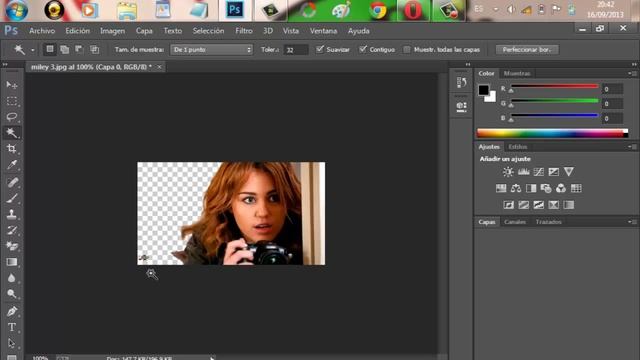Toggle the Suavizar checkbox
The width and height of the screenshot is (640, 360).
(x=320, y=49)
